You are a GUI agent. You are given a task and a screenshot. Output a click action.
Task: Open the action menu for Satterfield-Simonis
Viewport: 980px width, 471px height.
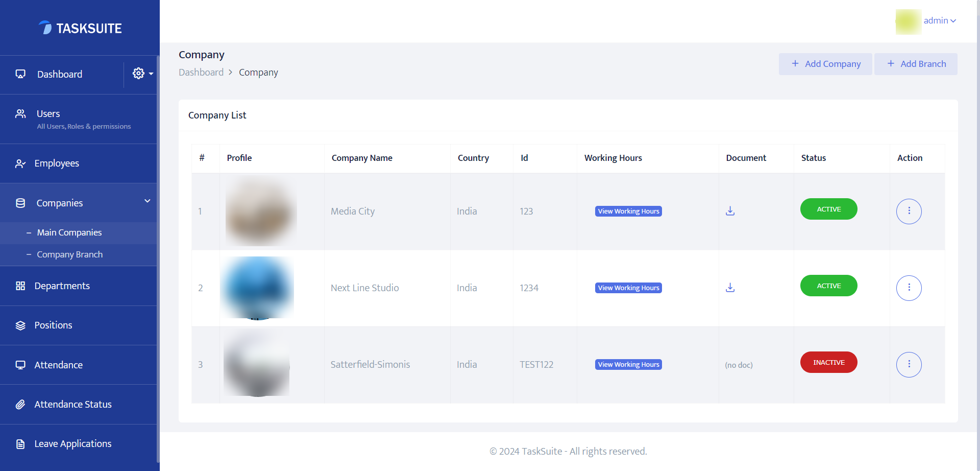coord(909,364)
